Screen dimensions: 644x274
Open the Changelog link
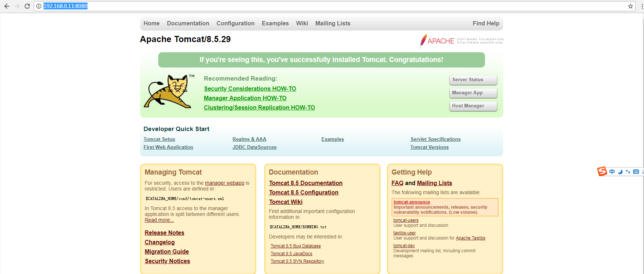(x=160, y=242)
